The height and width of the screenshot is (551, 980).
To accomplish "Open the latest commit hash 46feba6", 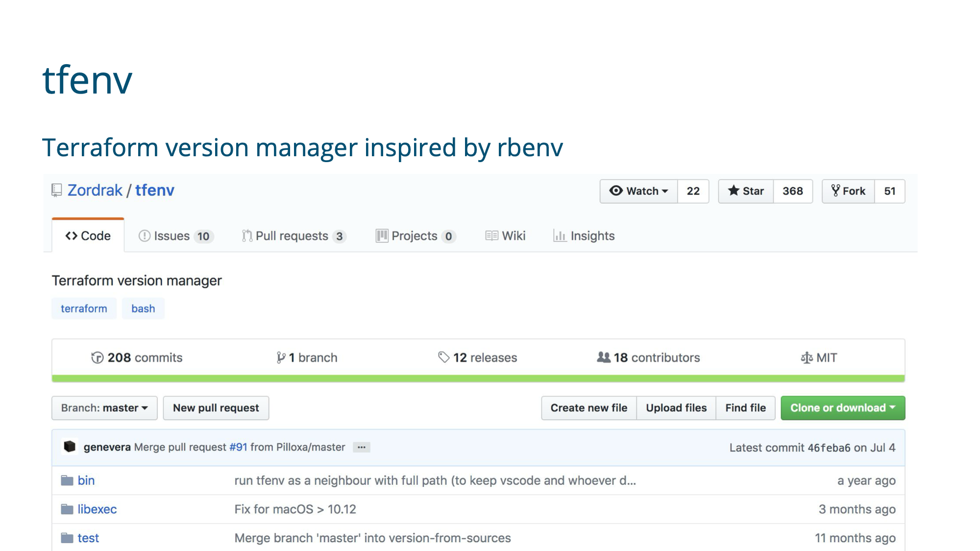I will [829, 448].
